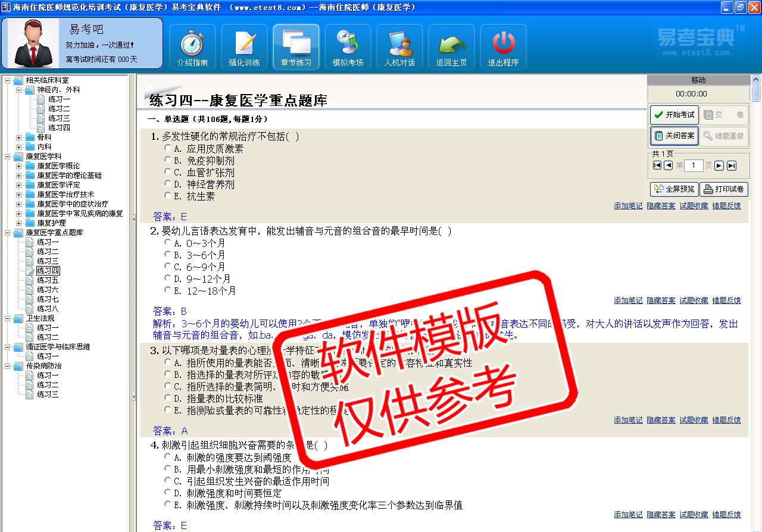This screenshot has width=762, height=532.
Task: Click the page number input field
Action: (x=694, y=165)
